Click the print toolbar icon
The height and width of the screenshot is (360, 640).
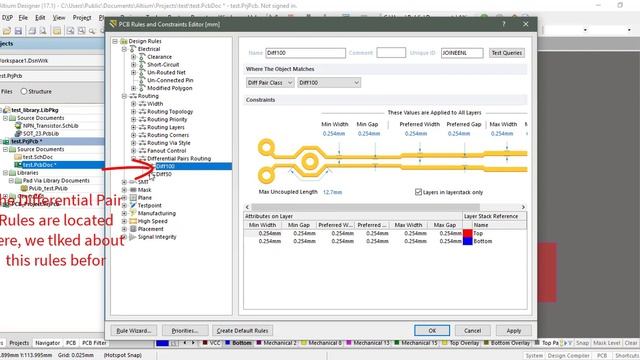(x=32, y=31)
